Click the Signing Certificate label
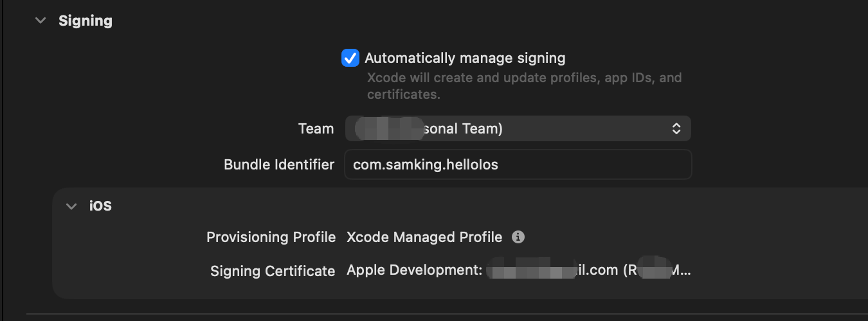The image size is (868, 321). 273,271
